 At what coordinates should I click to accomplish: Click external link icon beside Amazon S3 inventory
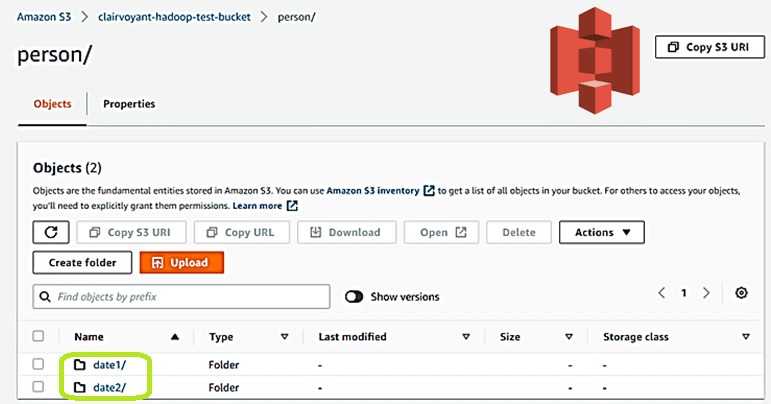(x=429, y=190)
